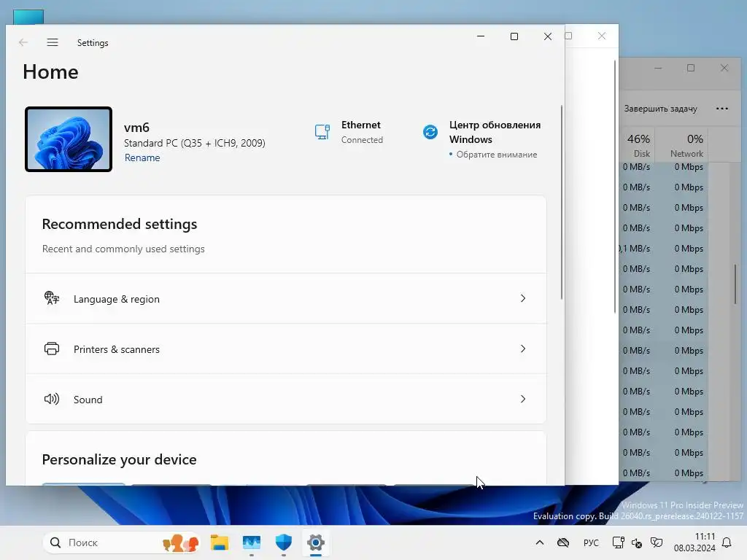
Task: Open Центр обновления Windows
Action: [495, 132]
